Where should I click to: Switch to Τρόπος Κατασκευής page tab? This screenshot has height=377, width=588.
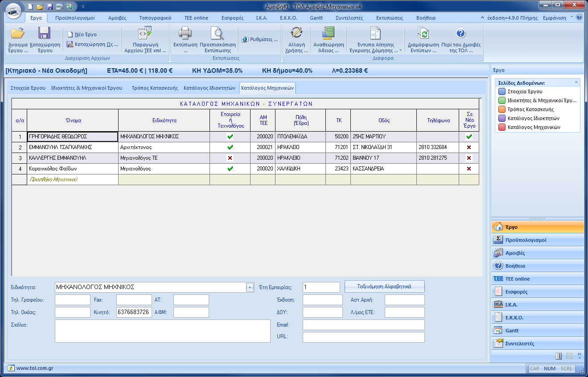click(155, 88)
